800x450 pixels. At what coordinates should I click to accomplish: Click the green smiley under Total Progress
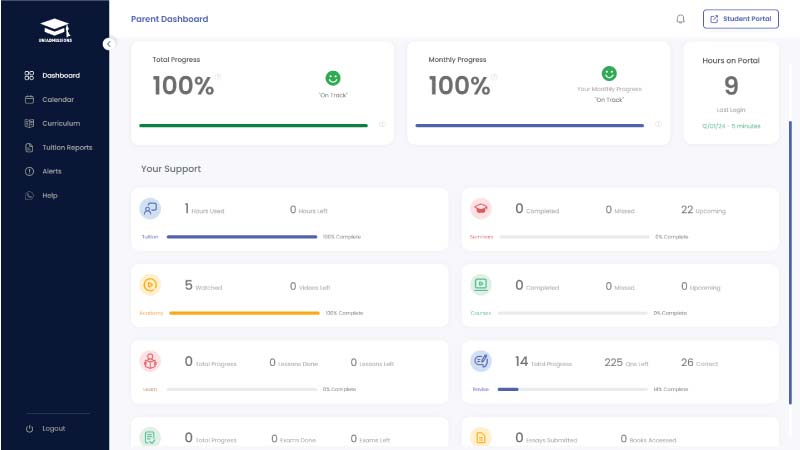pos(333,78)
